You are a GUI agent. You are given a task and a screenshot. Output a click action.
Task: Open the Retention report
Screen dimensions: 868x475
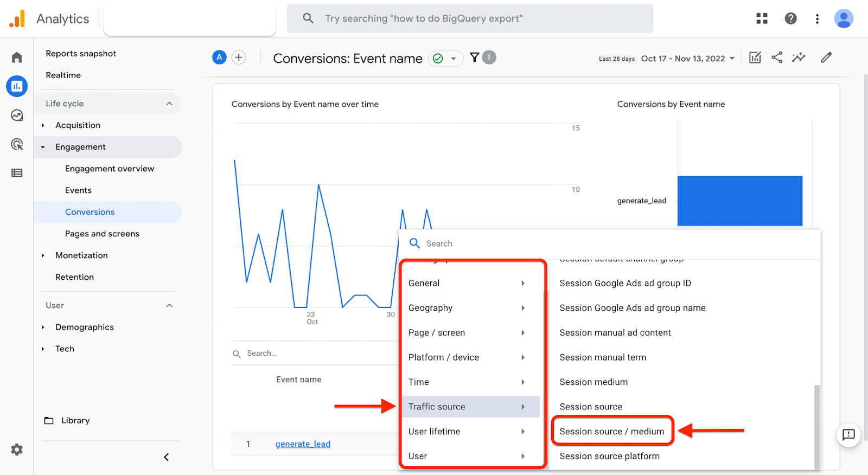click(74, 277)
